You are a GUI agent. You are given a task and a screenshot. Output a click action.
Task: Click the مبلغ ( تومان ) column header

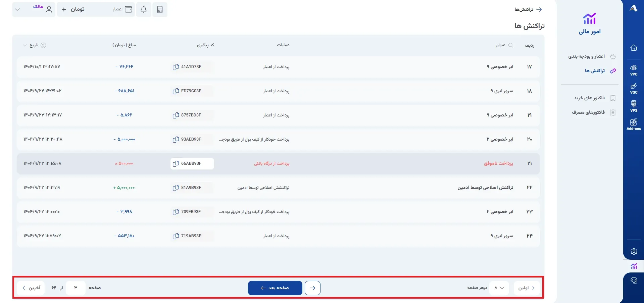click(x=124, y=45)
